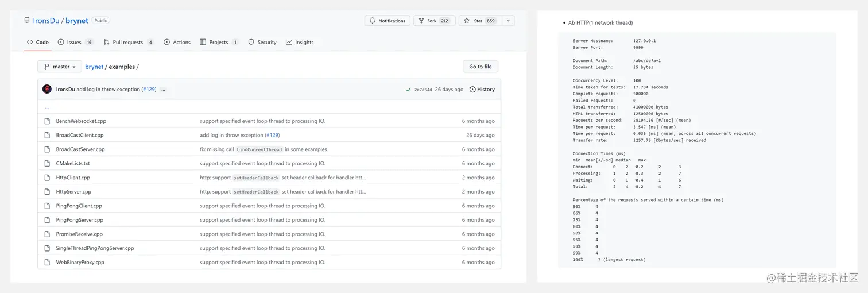Click file icon beside BroadCastServer.cpp
This screenshot has width=868, height=293.
[48, 149]
